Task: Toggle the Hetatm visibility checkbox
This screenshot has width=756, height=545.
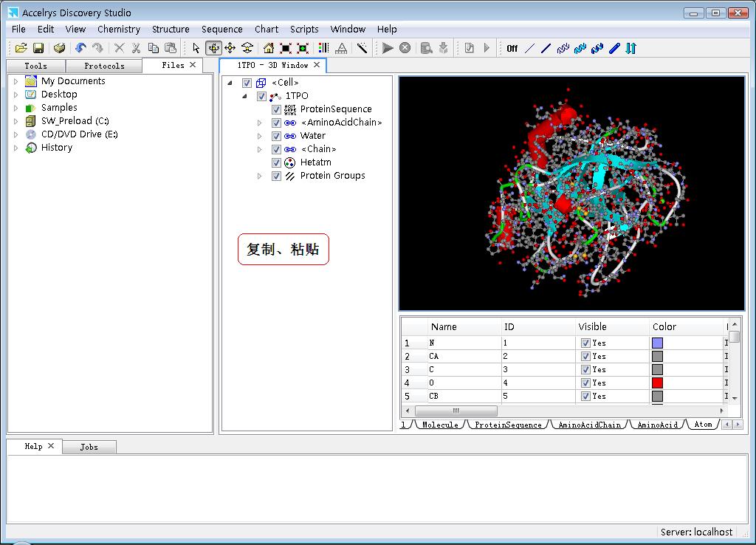Action: point(276,162)
